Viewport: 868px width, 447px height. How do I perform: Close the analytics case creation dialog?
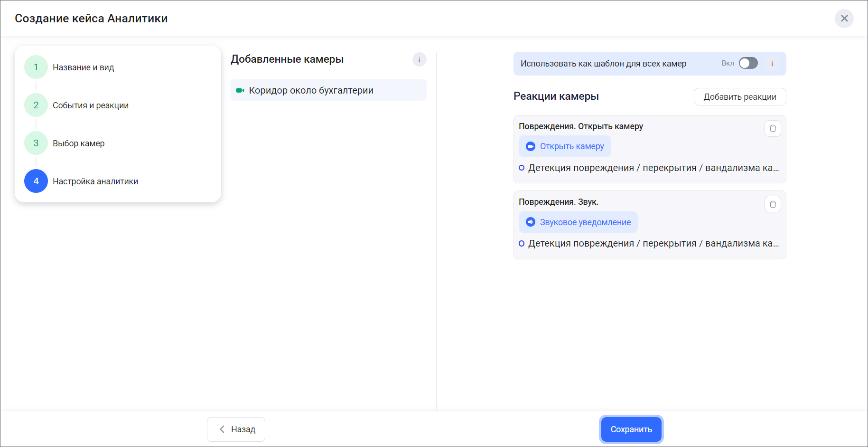click(844, 19)
